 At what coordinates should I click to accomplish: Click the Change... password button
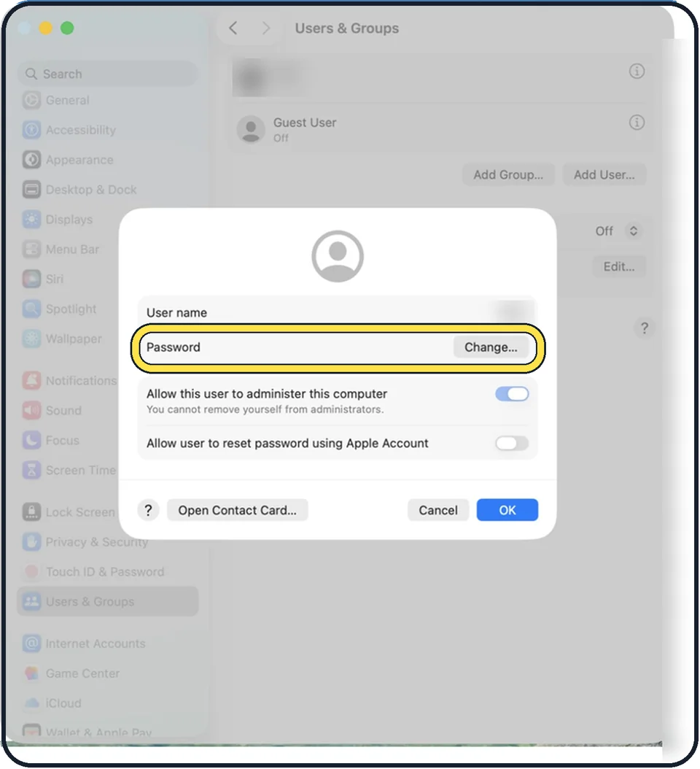(x=491, y=347)
